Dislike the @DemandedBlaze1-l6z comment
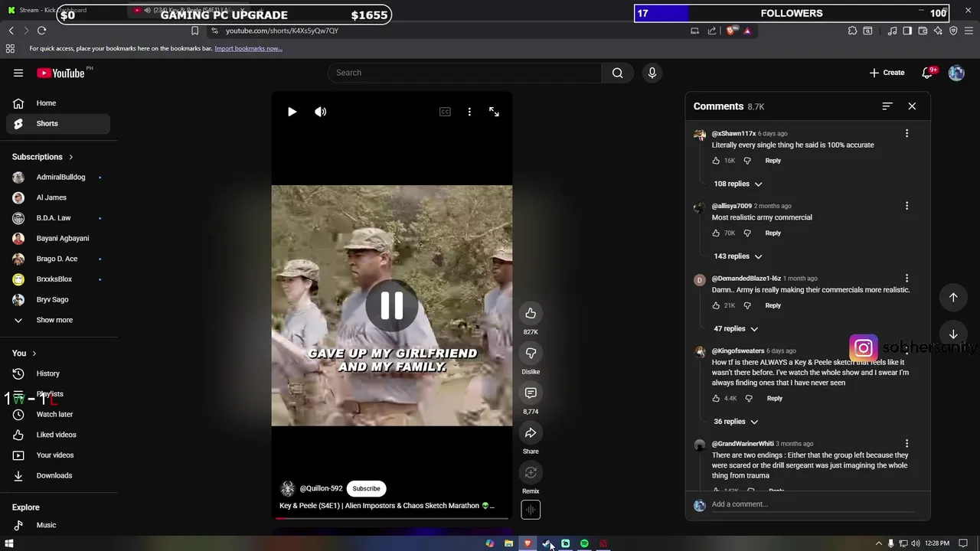980x551 pixels. [747, 305]
